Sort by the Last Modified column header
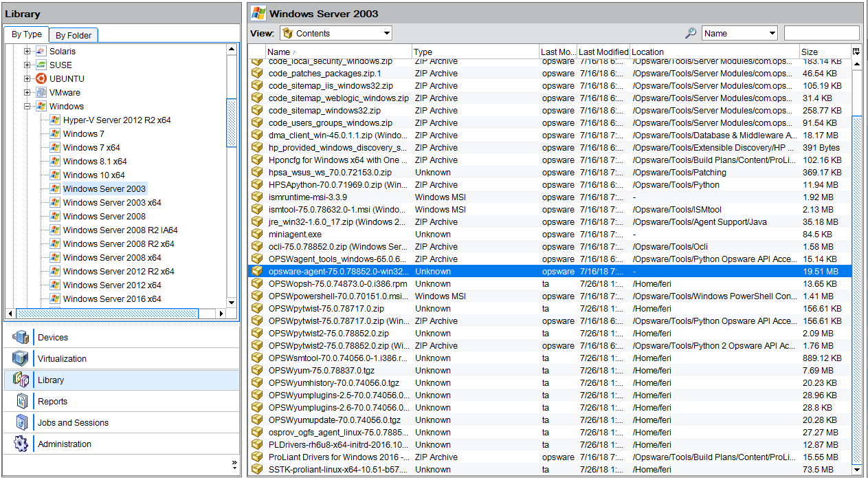The width and height of the screenshot is (868, 478). (x=603, y=52)
